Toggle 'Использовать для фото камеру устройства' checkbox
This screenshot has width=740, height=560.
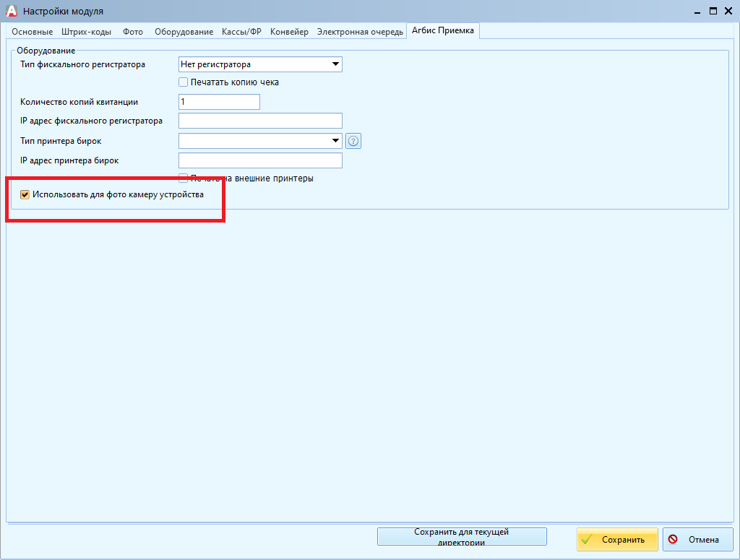25,194
